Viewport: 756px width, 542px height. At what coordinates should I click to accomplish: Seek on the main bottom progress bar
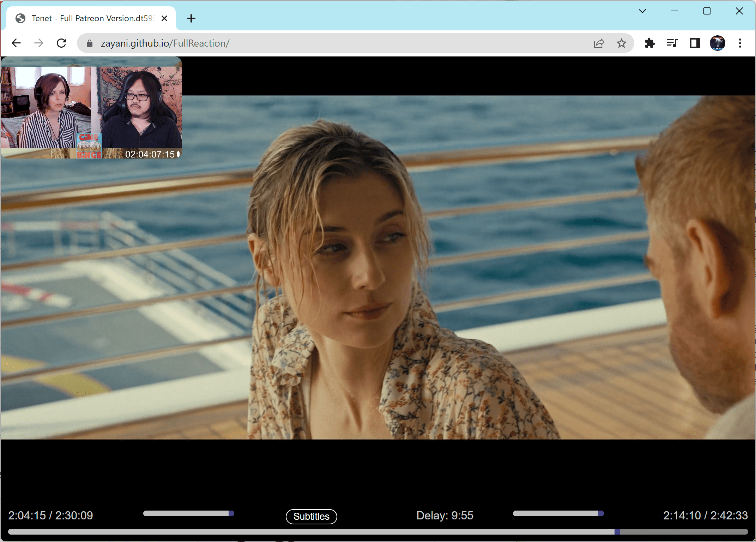click(x=378, y=532)
